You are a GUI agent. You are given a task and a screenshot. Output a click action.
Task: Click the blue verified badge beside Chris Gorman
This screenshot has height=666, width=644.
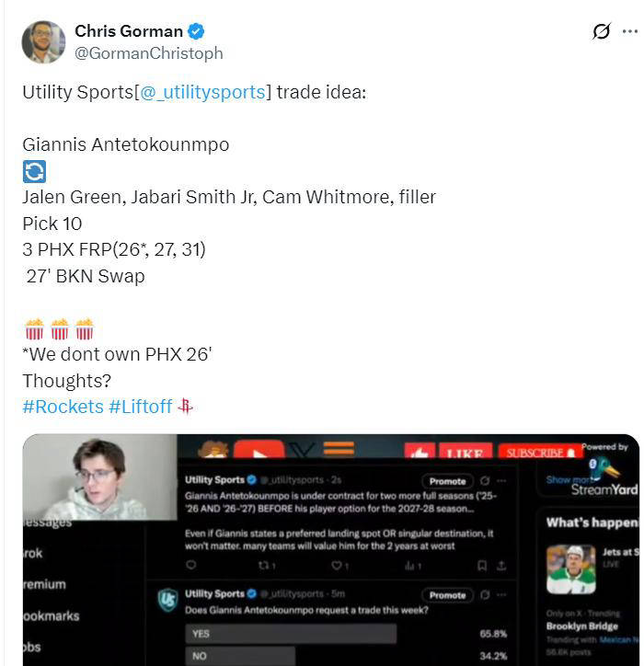[196, 31]
